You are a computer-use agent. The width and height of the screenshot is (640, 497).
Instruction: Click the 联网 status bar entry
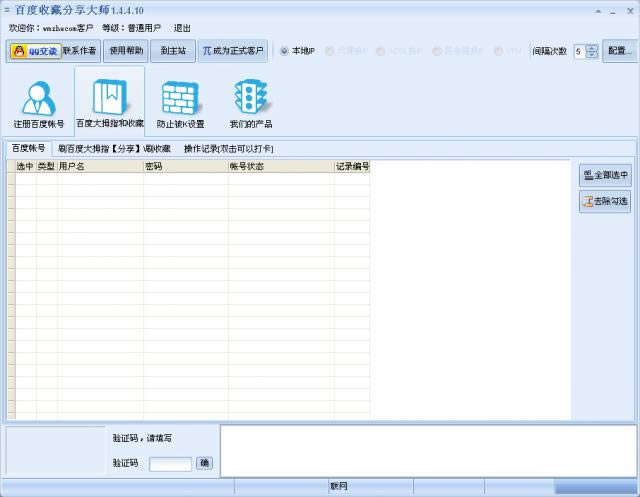point(338,486)
